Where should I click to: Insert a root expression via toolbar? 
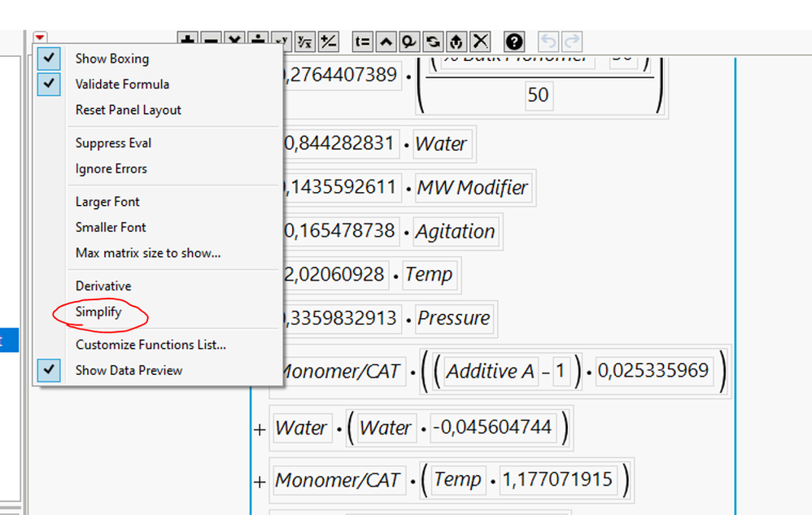tap(305, 41)
